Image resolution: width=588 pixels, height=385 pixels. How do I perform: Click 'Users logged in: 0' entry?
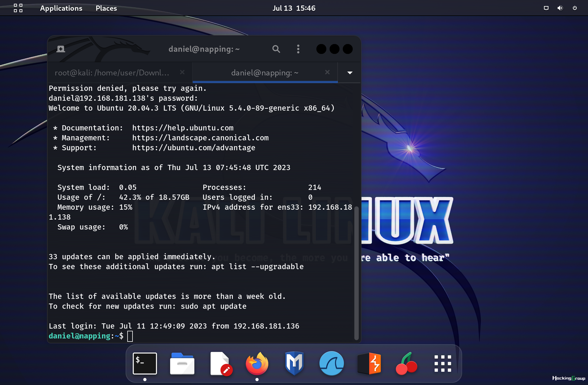258,197
